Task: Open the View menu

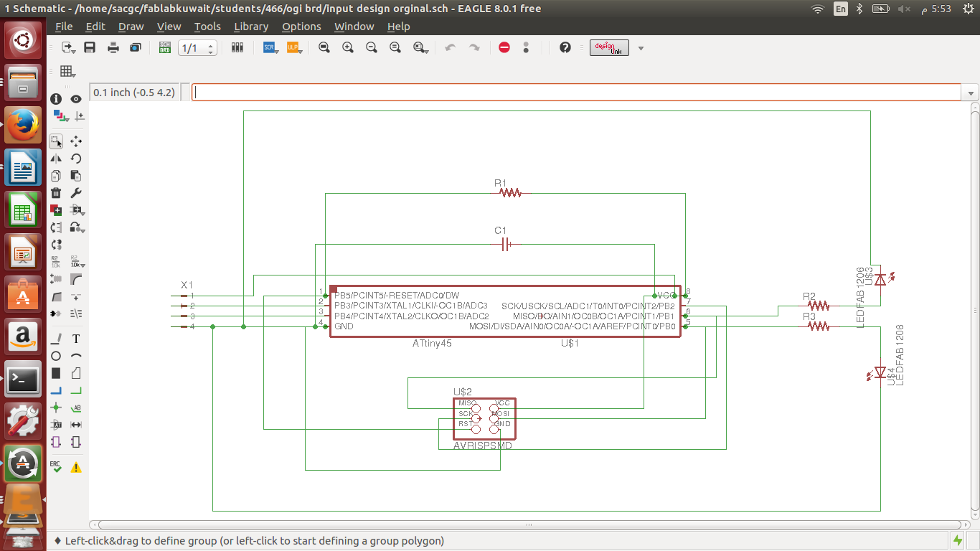Action: click(169, 27)
